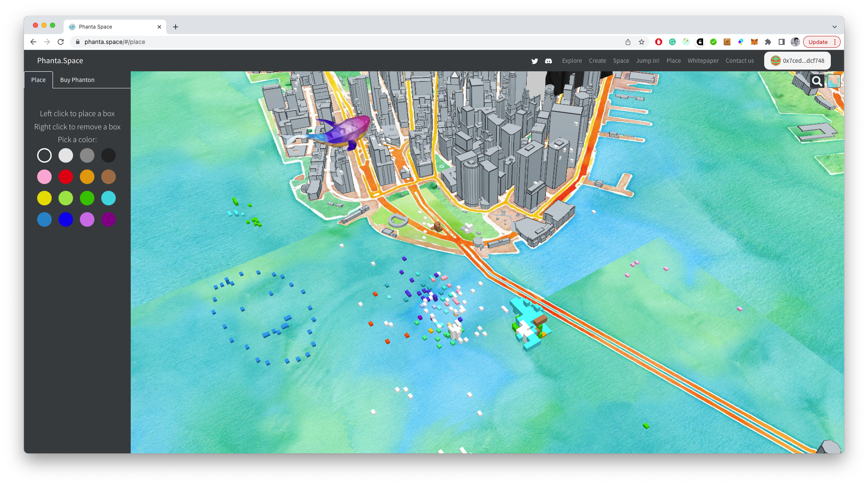Select the Place tab in the sidebar
868x485 pixels.
click(x=38, y=80)
